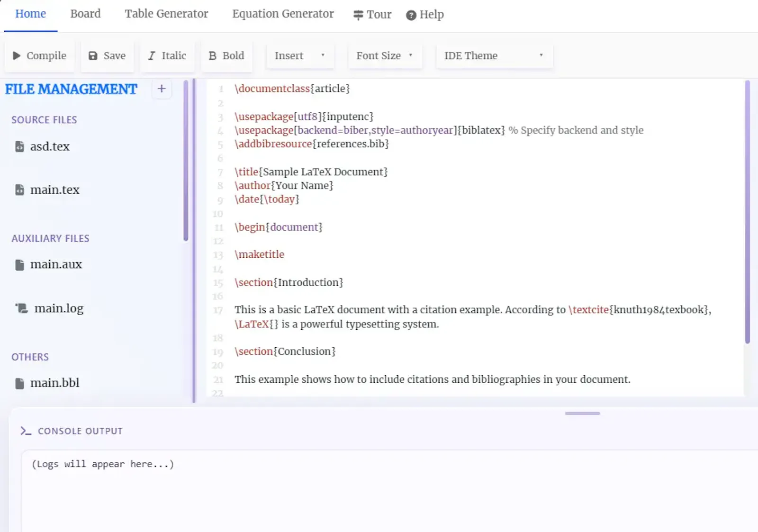Select the asd.tex file name
The image size is (758, 532).
tap(50, 147)
